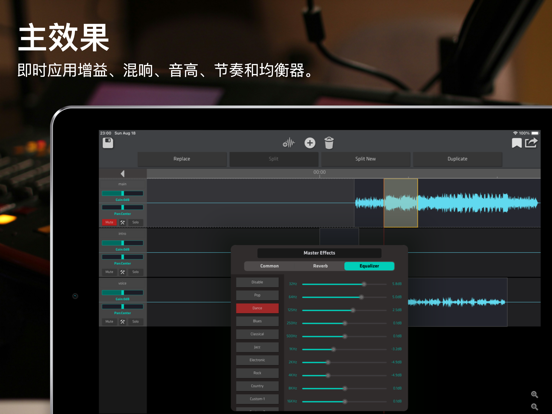
Task: Zoom out with lower magnifier icon
Action: click(x=534, y=407)
